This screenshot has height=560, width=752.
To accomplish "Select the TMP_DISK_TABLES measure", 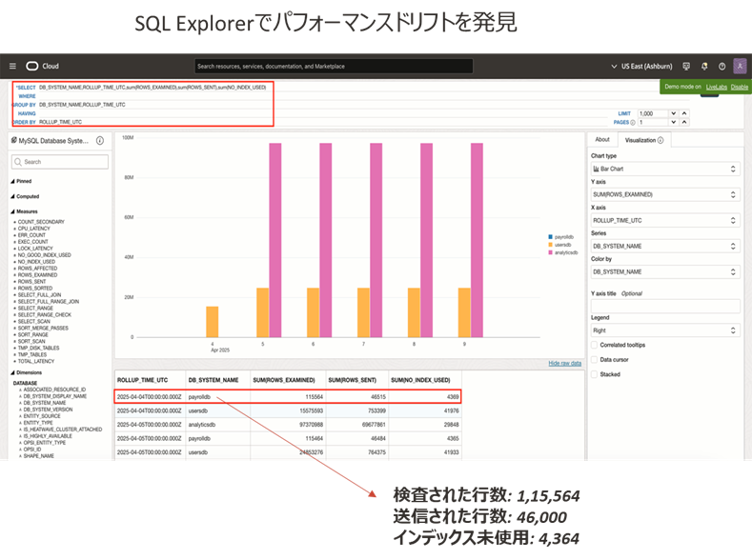I will tap(38, 348).
